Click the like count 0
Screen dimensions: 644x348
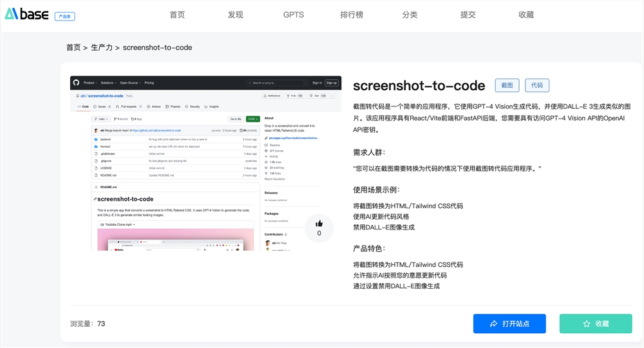coord(319,233)
